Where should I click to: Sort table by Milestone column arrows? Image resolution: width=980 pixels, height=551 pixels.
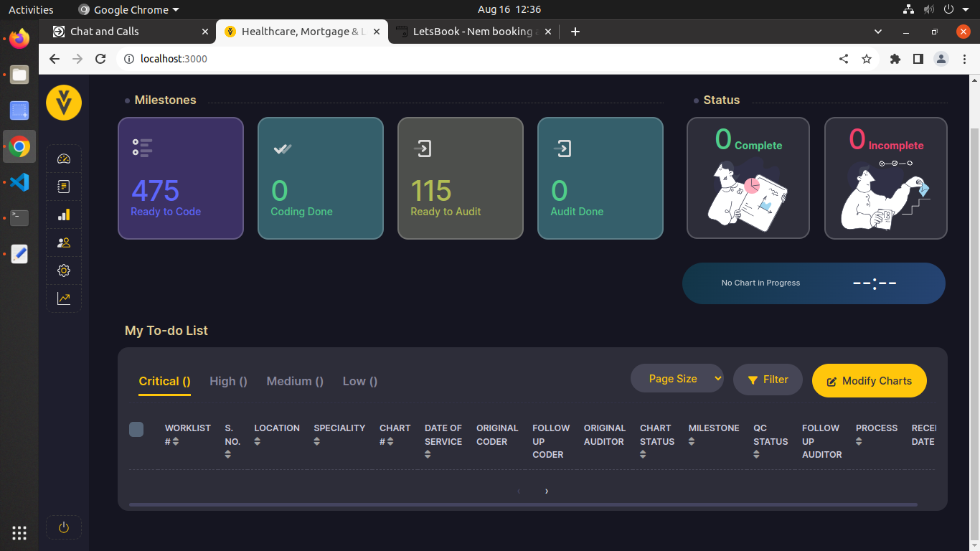pyautogui.click(x=692, y=441)
